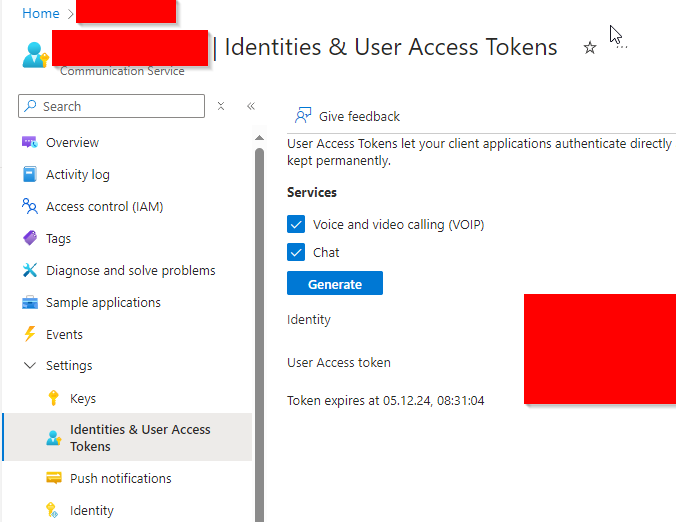Viewport: 676px width, 522px height.
Task: Click the Identities & User Access Tokens icon
Action: point(53,438)
